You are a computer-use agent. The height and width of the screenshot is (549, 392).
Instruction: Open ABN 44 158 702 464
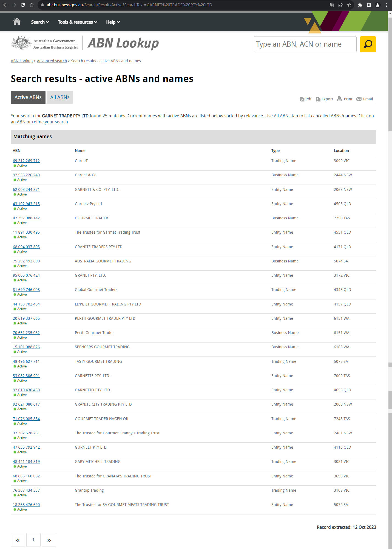[26, 304]
